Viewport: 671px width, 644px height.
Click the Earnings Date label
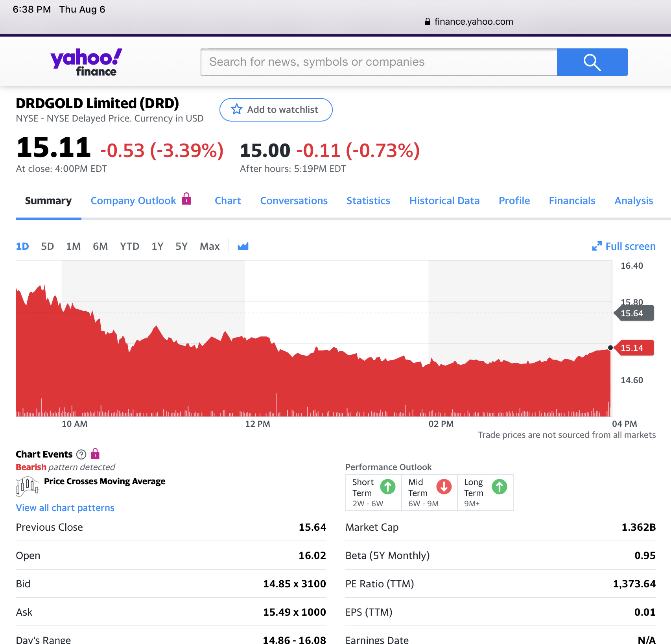(x=377, y=640)
